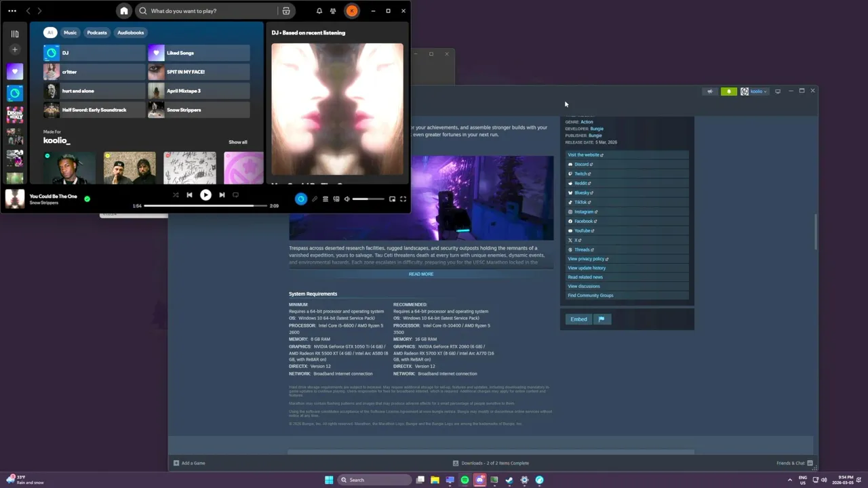The image size is (868, 488).
Task: Open the hurt and alone tile
Action: (x=94, y=91)
